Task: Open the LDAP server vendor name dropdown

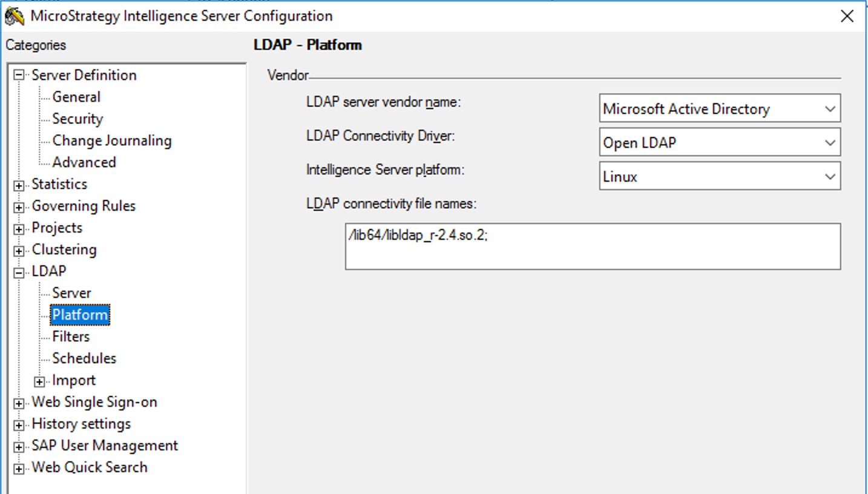Action: pyautogui.click(x=830, y=109)
